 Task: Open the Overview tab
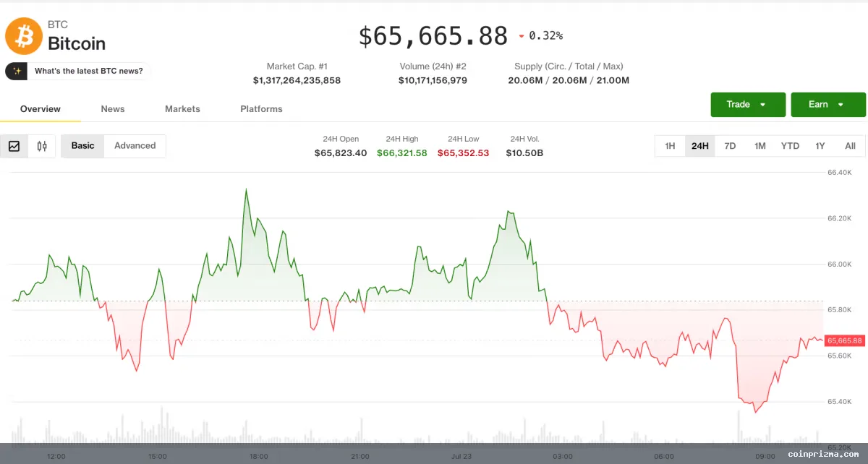41,109
